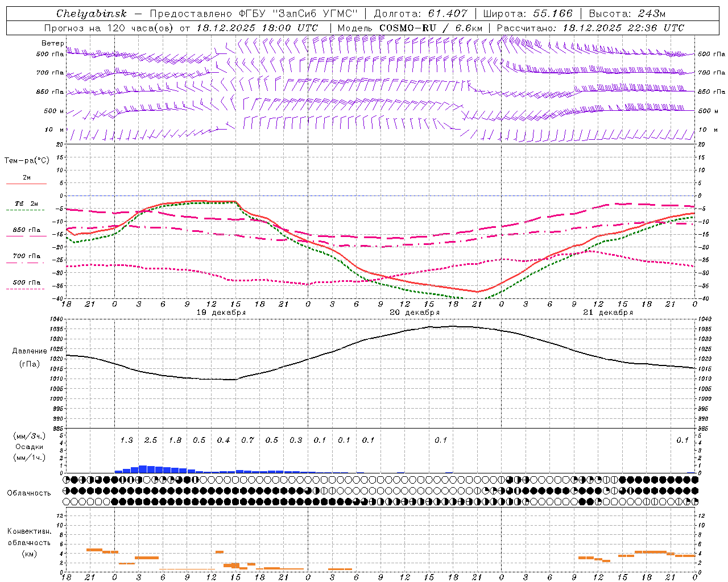Click the Chelyabinsk station title

tap(91, 14)
